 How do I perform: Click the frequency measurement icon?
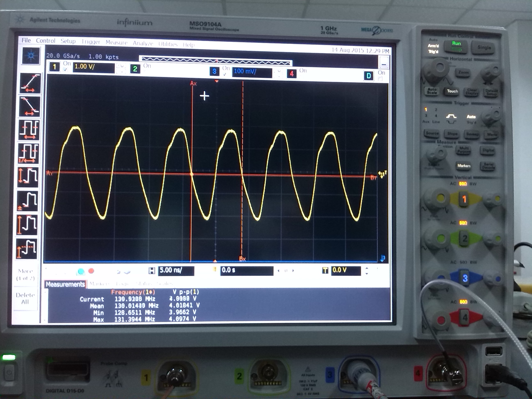(28, 153)
